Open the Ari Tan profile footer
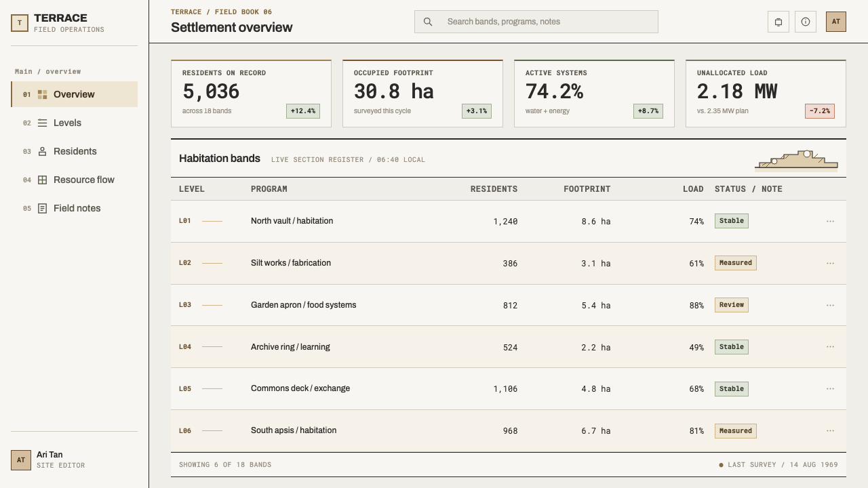This screenshot has width=868, height=488. click(x=75, y=460)
